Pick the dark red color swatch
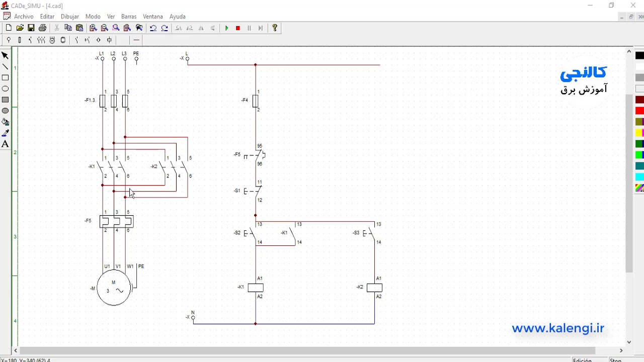Image resolution: width=644 pixels, height=362 pixels. point(639,100)
